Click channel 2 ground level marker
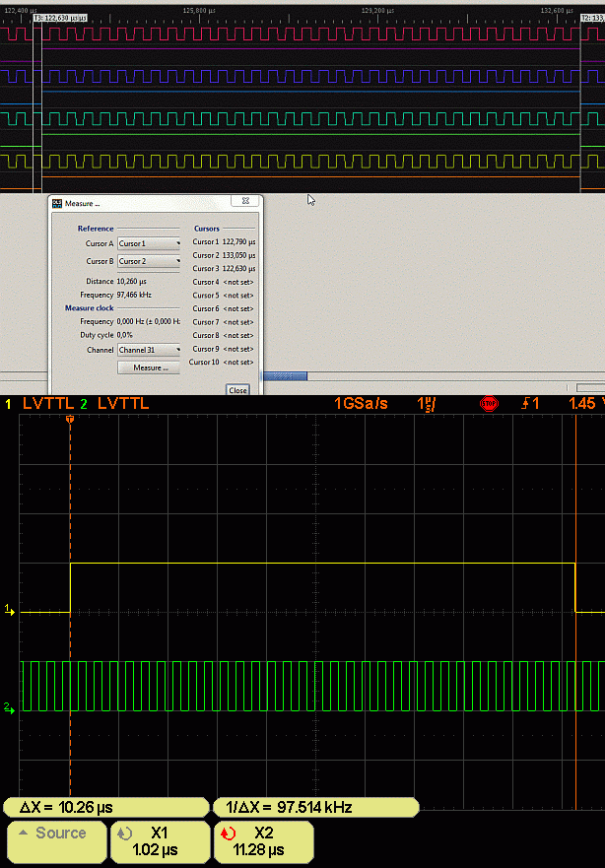Viewport: 605px width, 868px height. tap(9, 707)
